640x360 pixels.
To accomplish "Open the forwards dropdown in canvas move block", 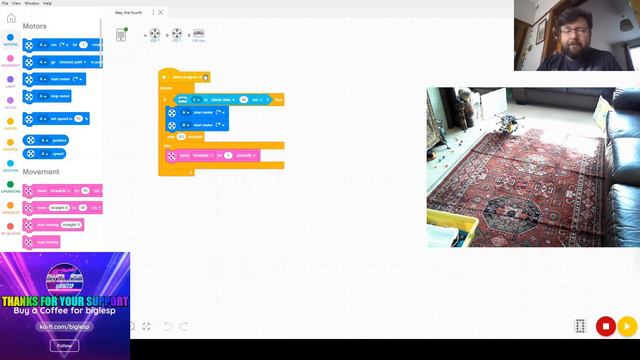I will 203,156.
